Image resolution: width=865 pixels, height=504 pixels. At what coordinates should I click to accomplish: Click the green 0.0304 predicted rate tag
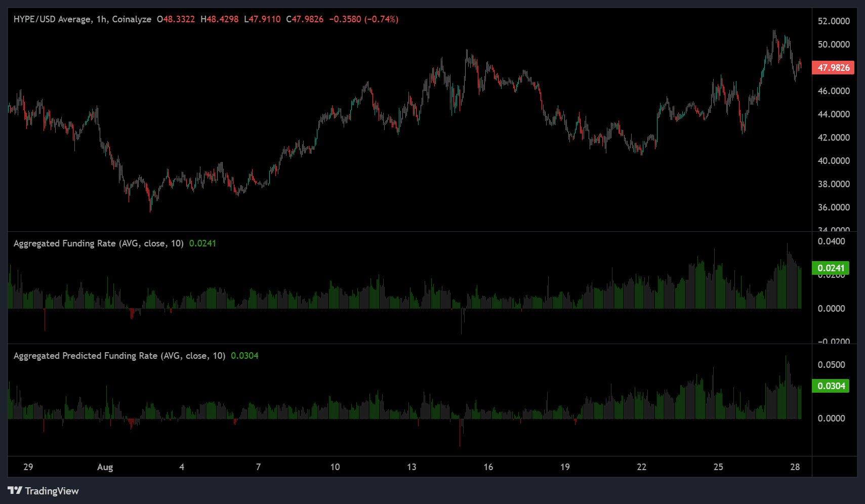click(831, 386)
